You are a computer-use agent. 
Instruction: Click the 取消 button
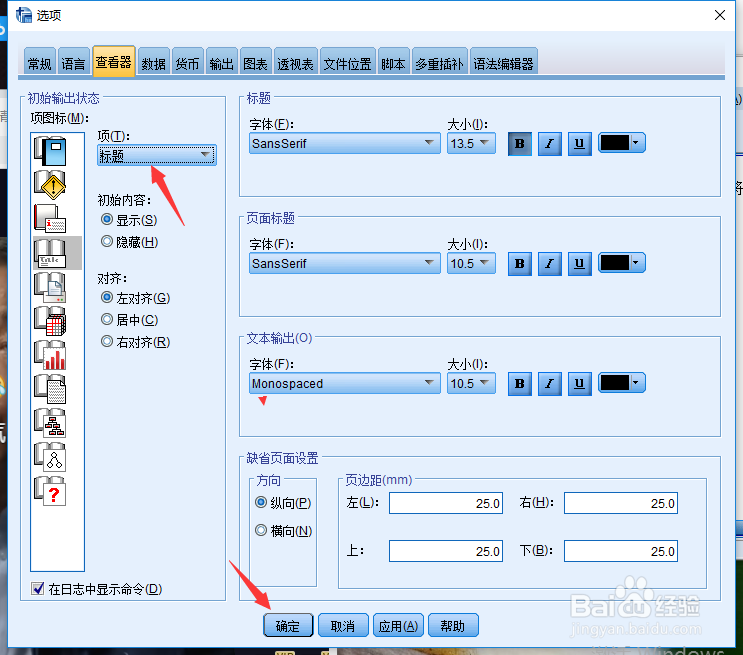(343, 625)
